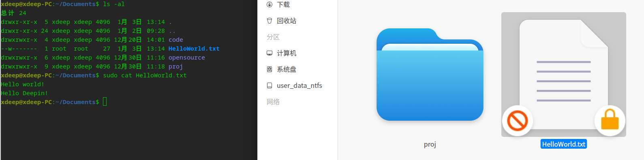Click the computer monitor icon beside 计算机
The height and width of the screenshot is (160, 644).
270,53
